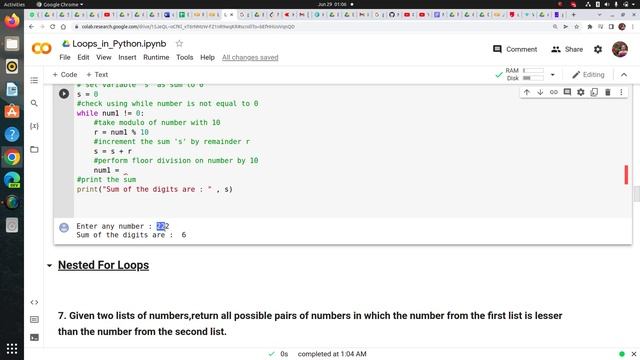
Task: Open the Editing mode dropdown
Action: pyautogui.click(x=588, y=75)
